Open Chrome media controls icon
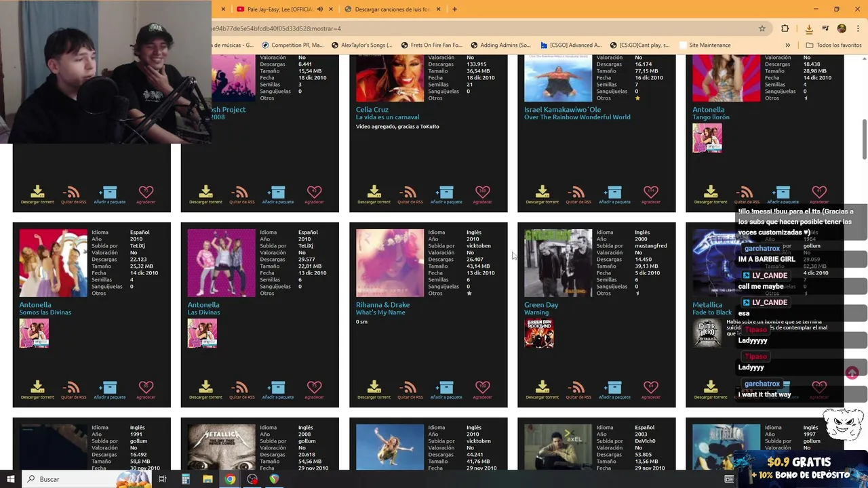The width and height of the screenshot is (868, 488). click(x=825, y=28)
